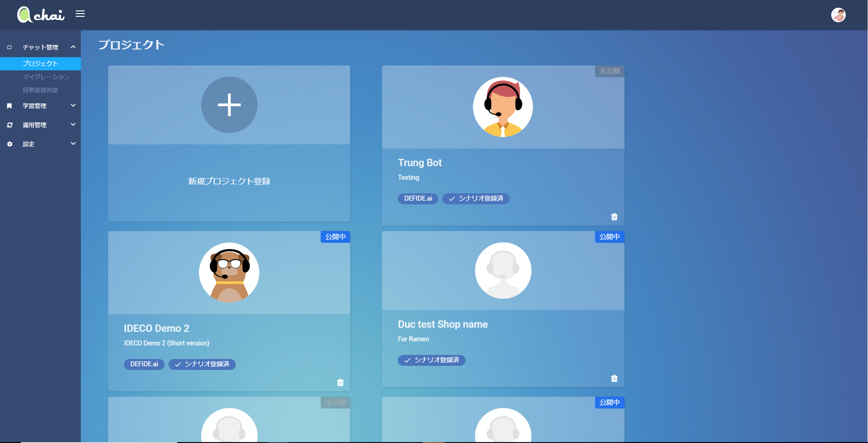Click the 学習管理 bookmark icon
The width and height of the screenshot is (868, 443).
[x=10, y=106]
